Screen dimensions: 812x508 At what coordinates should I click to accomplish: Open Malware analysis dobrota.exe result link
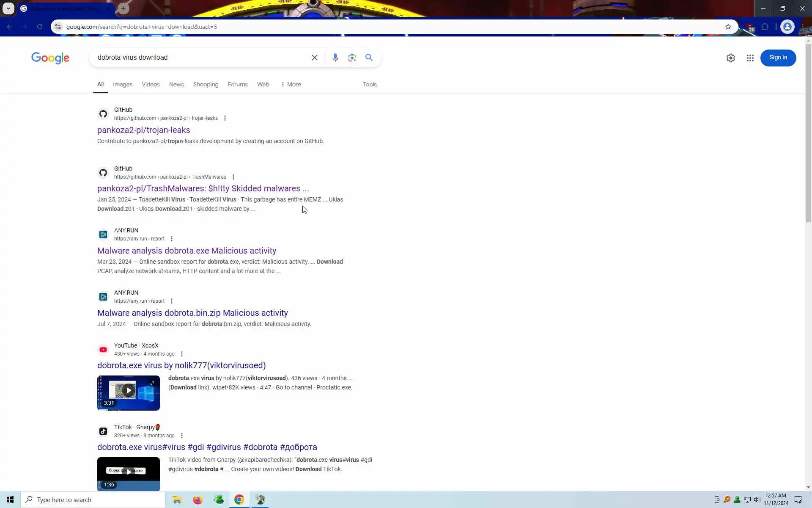click(x=187, y=251)
